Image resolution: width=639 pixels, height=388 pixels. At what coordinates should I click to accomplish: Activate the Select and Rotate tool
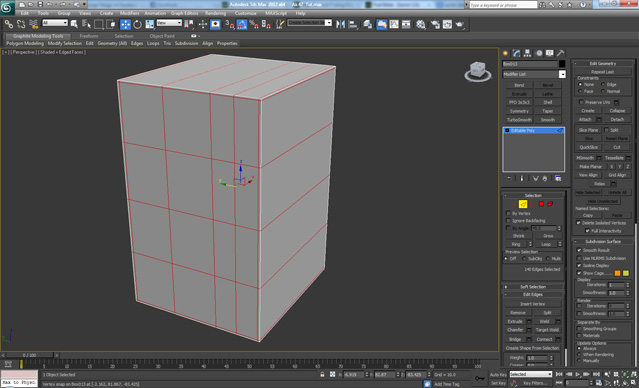coord(137,24)
